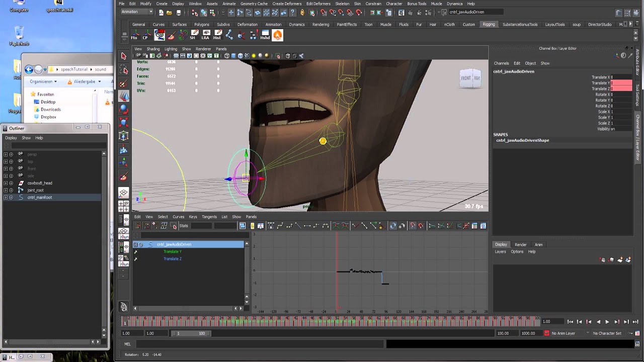Click the question mark snap help icon
Viewport: 644px width, 362px height.
293,13
